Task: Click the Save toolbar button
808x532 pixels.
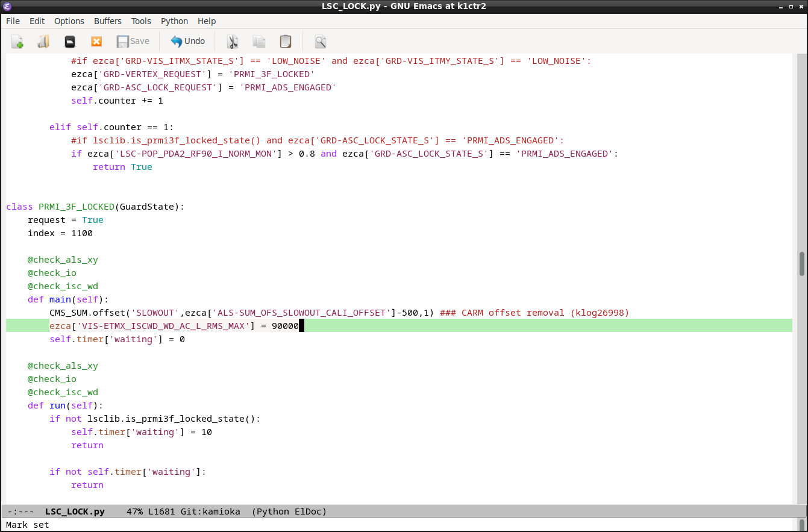Action: (x=133, y=42)
